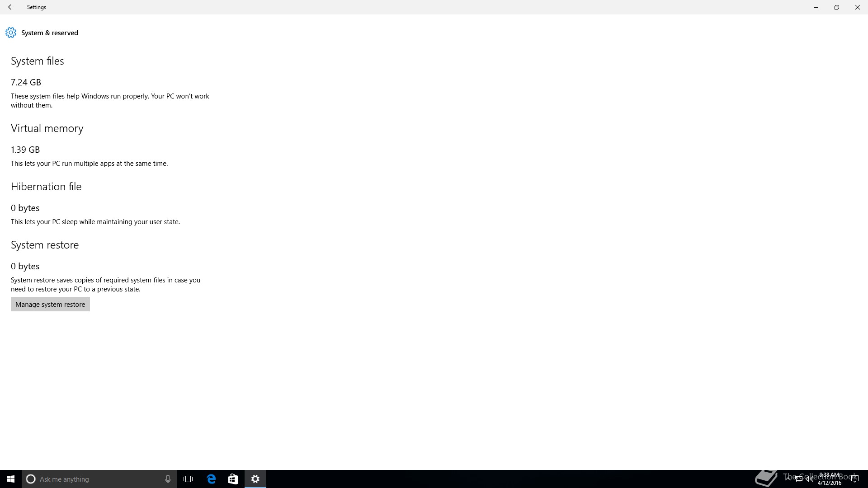Focus the Ask me anything search box
This screenshot has width=868, height=488.
click(99, 479)
